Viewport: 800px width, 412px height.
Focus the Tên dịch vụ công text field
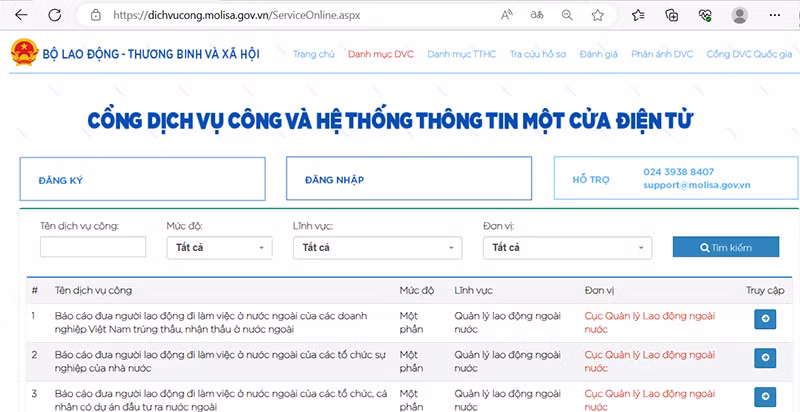(x=93, y=247)
